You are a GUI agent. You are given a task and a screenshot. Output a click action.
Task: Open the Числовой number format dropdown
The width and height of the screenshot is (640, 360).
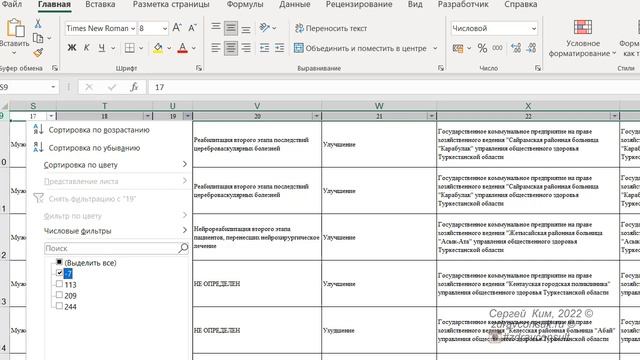533,28
